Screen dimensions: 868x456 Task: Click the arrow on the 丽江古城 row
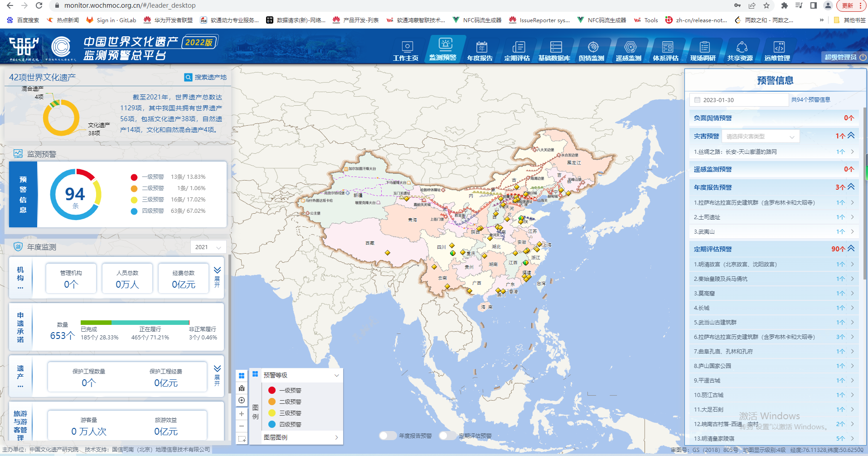click(x=852, y=395)
